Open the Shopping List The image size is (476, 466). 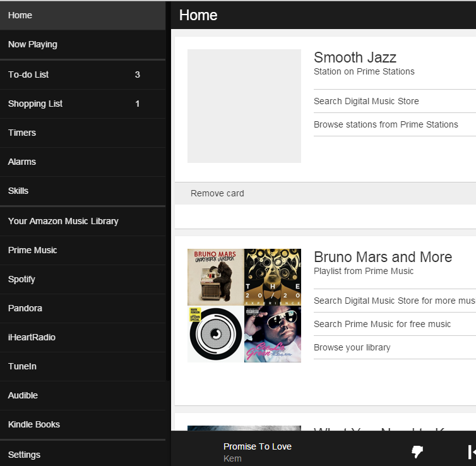point(83,104)
